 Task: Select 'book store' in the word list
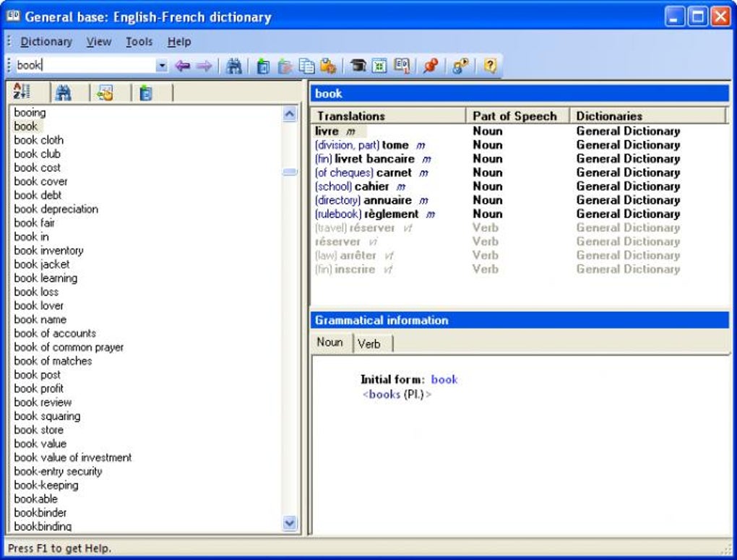(x=38, y=430)
